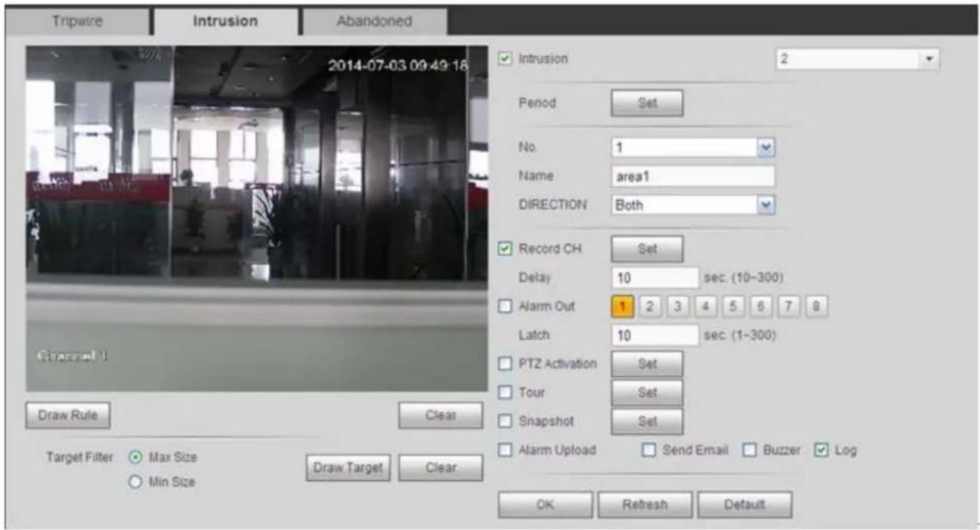Enable the Send Email checkbox

tap(648, 450)
